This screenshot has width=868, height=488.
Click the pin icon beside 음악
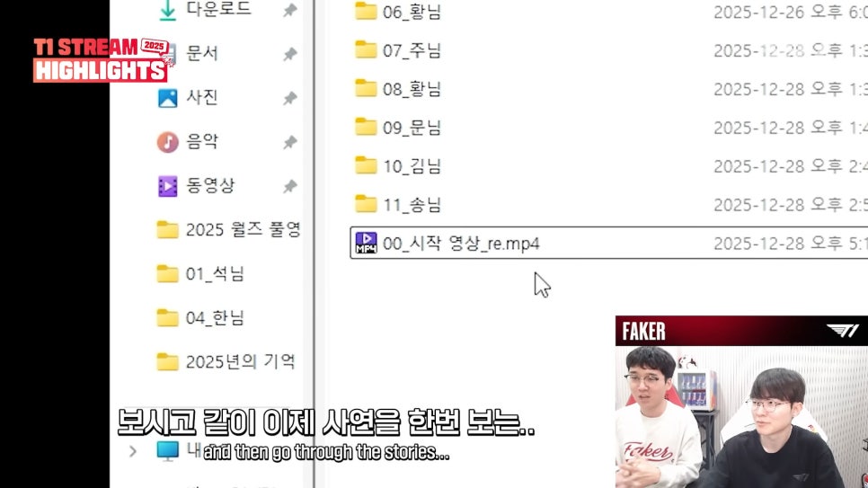click(x=290, y=142)
